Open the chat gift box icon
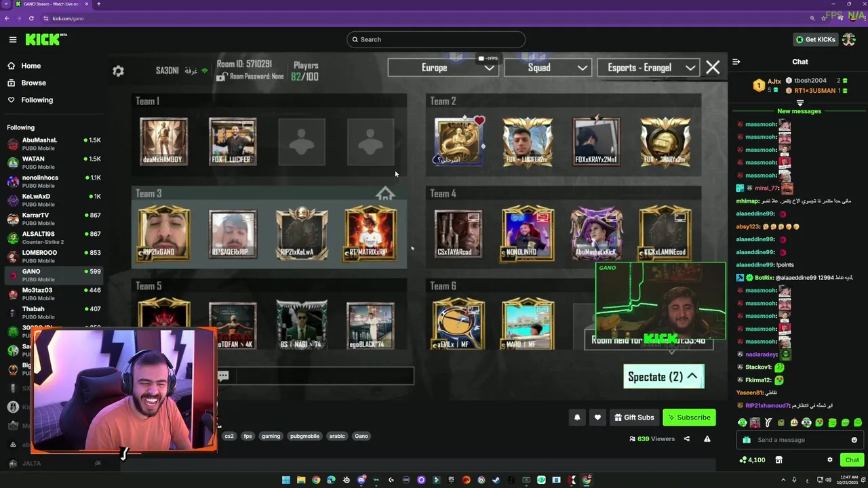868x488 pixels. [x=747, y=440]
